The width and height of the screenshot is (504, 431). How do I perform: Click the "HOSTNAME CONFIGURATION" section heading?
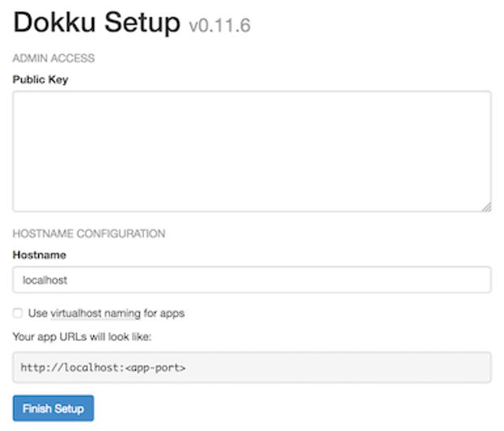pyautogui.click(x=89, y=234)
